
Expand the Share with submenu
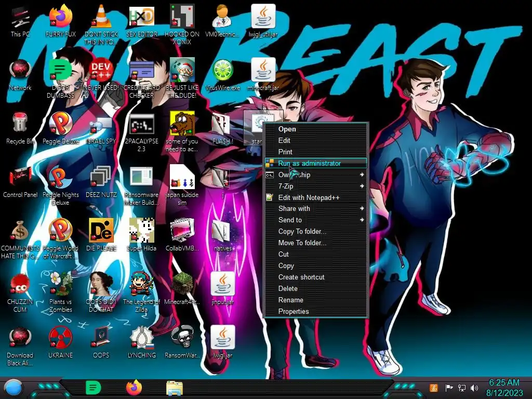point(315,209)
